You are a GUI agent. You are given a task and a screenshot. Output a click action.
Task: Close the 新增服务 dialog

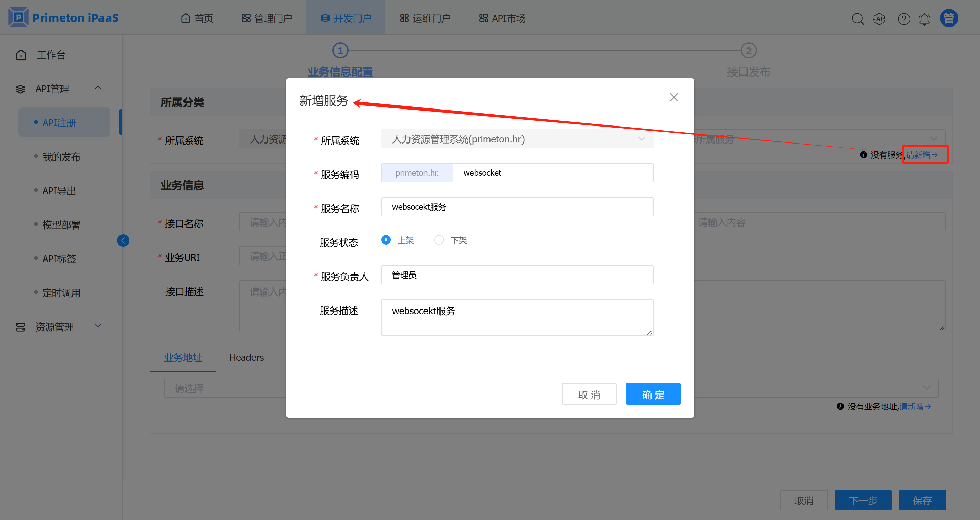click(673, 97)
